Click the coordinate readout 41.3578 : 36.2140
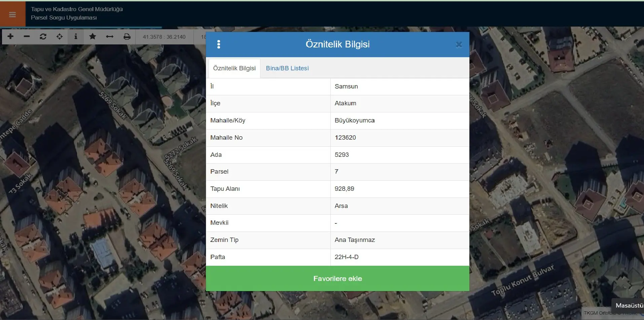This screenshot has height=320, width=644. click(x=164, y=37)
